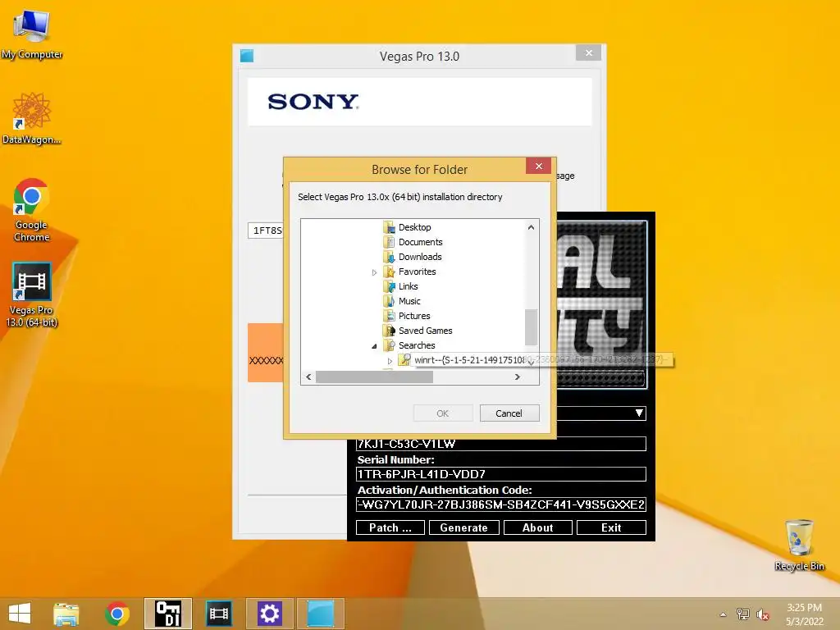Click the Serial Number field in keygen

click(501, 474)
